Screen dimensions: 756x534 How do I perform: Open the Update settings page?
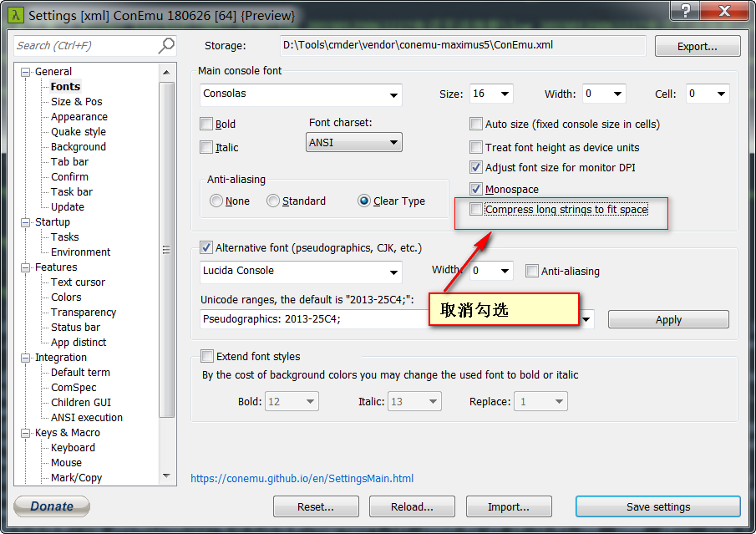68,206
